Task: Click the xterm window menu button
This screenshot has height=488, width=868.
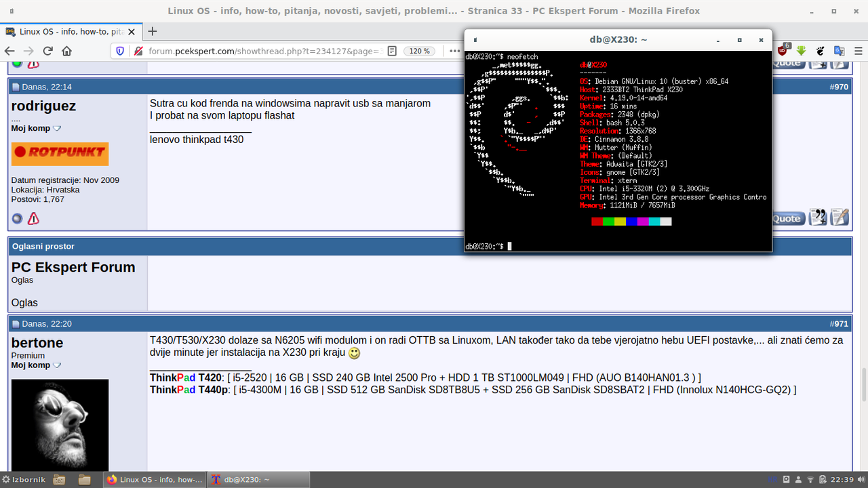Action: (x=475, y=40)
